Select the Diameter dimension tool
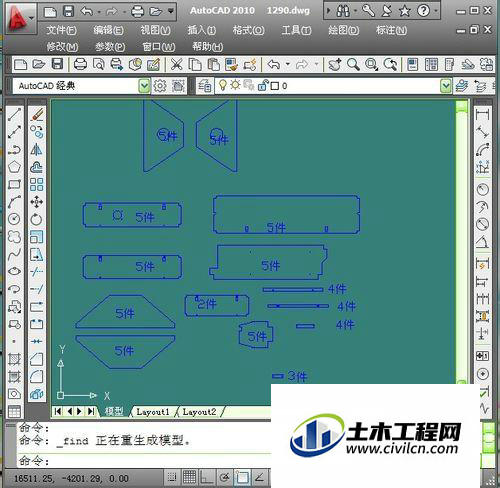This screenshot has height=488, width=500. tap(482, 224)
